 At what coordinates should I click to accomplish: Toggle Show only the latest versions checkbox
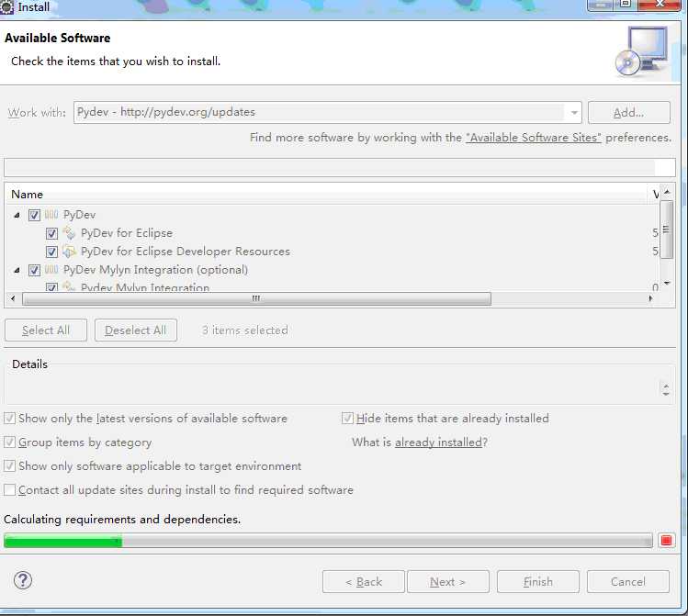click(10, 419)
